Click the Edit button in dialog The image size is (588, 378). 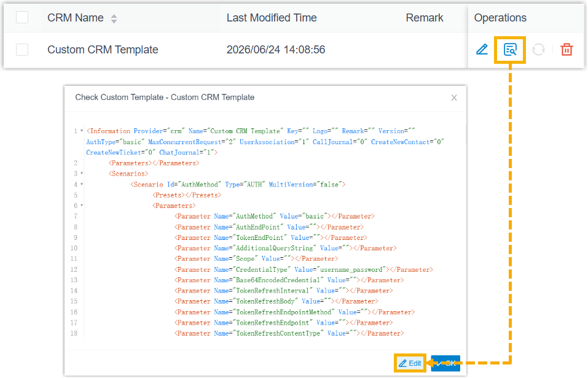pos(410,363)
